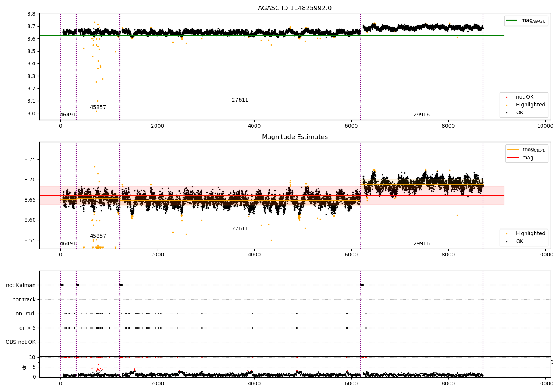Click the Magnitude Estimates subplot title
Screen dimensions: 560x392
coord(295,137)
